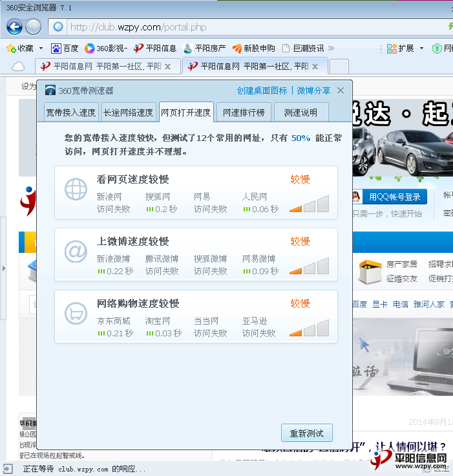Click 网易微博 0.09 秒 result
This screenshot has width=453, height=476.
pos(260,265)
